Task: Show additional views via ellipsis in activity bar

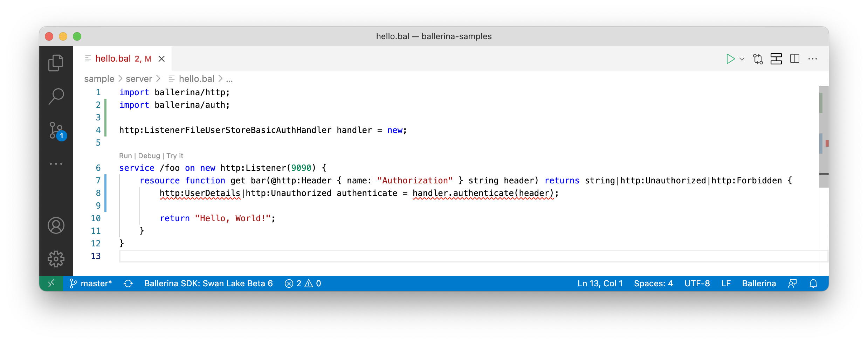Action: [x=56, y=163]
